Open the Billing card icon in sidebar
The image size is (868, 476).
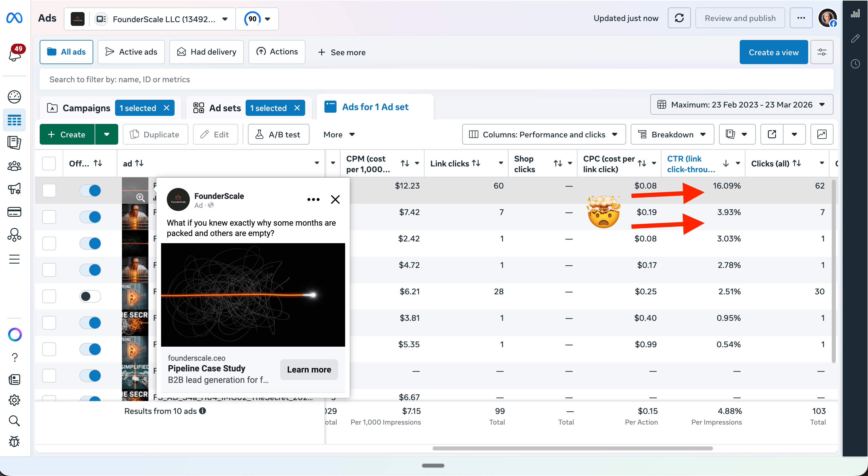click(14, 212)
